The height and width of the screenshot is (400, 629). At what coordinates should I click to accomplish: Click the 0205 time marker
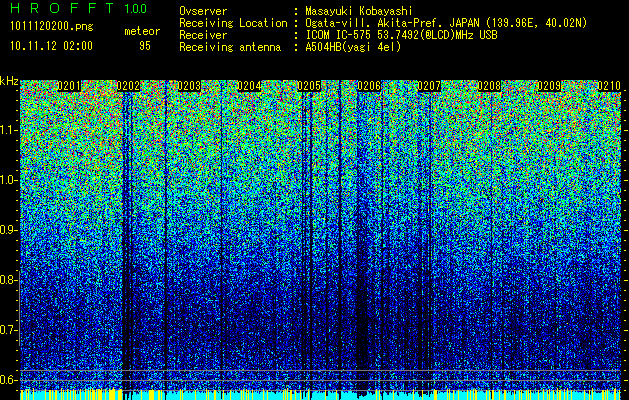tap(309, 86)
